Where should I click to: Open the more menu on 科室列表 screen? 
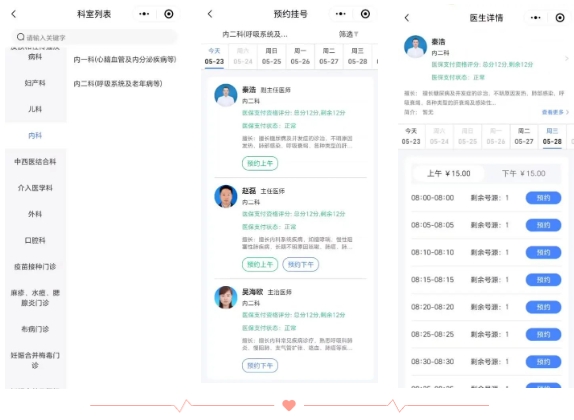(144, 14)
